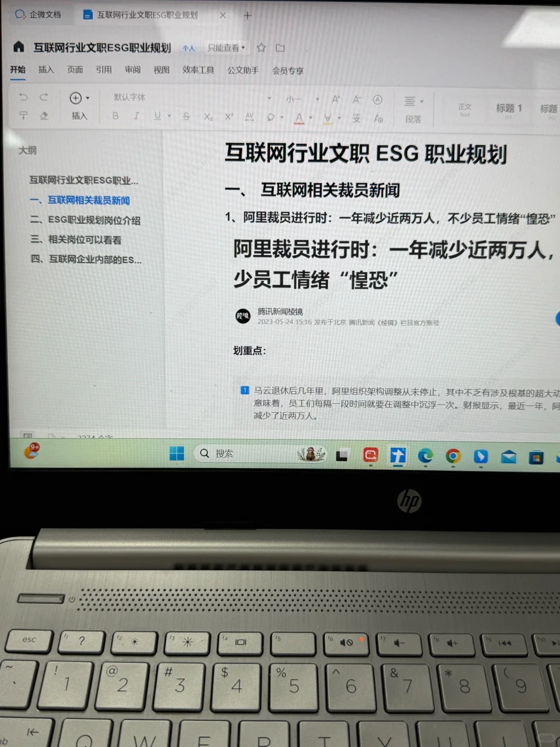Image resolution: width=560 pixels, height=747 pixels.
Task: Open the Page ribbon tab
Action: click(75, 70)
